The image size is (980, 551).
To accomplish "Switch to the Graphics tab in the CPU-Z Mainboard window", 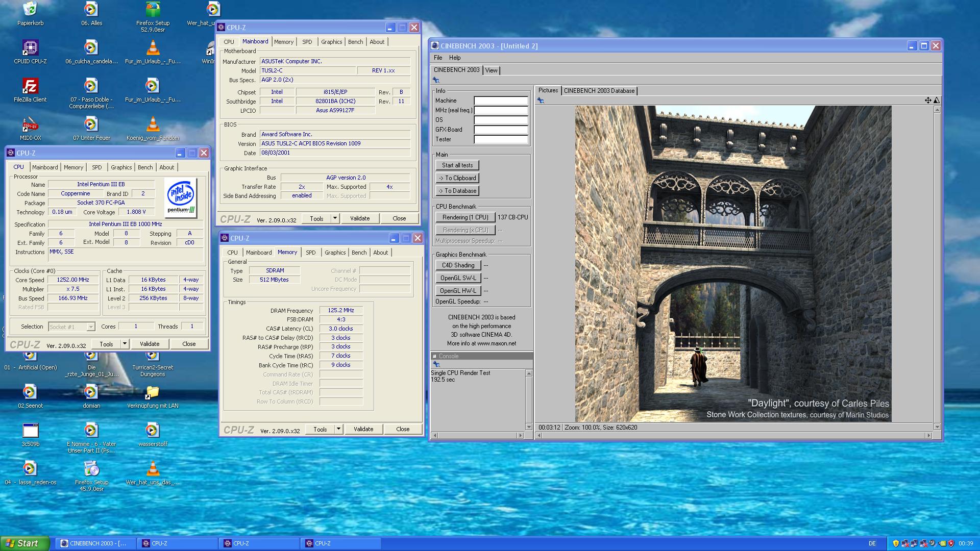I will [332, 42].
